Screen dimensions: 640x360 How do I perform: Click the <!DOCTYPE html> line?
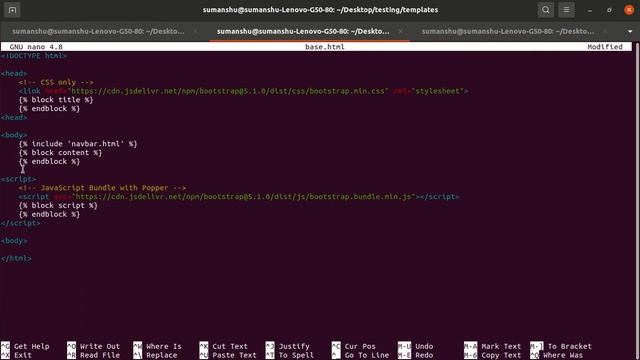coord(34,56)
